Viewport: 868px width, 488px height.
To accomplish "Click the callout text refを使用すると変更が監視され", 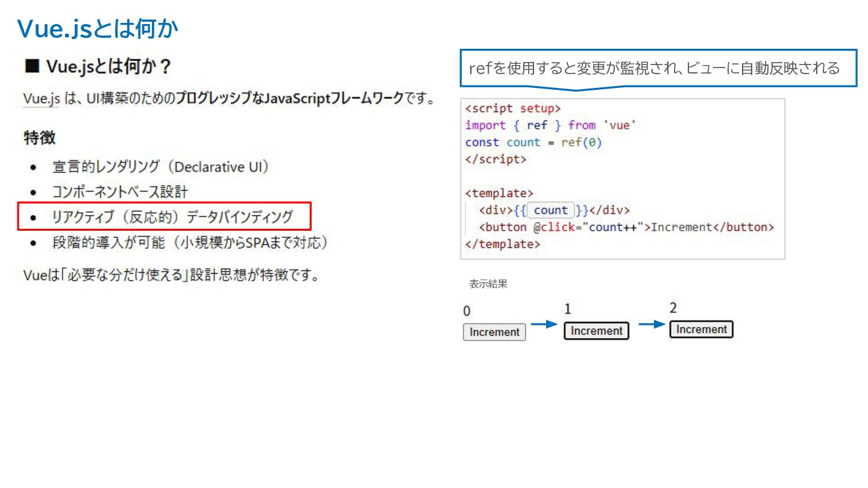I will pos(575,68).
